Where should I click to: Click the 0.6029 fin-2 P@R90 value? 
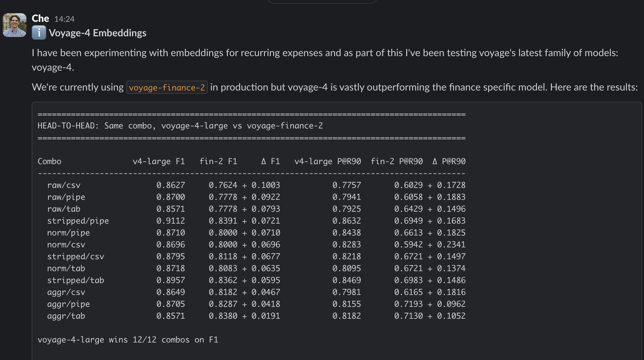[409, 185]
